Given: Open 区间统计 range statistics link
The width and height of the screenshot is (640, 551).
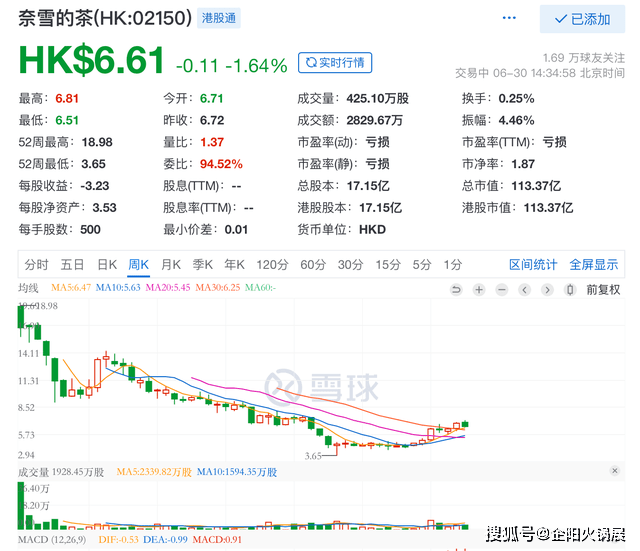Looking at the screenshot, I should (533, 264).
